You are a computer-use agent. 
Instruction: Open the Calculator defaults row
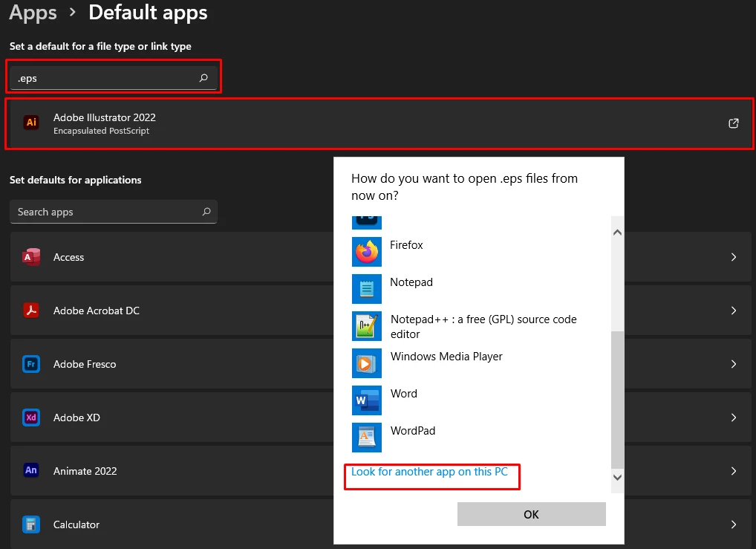click(381, 524)
